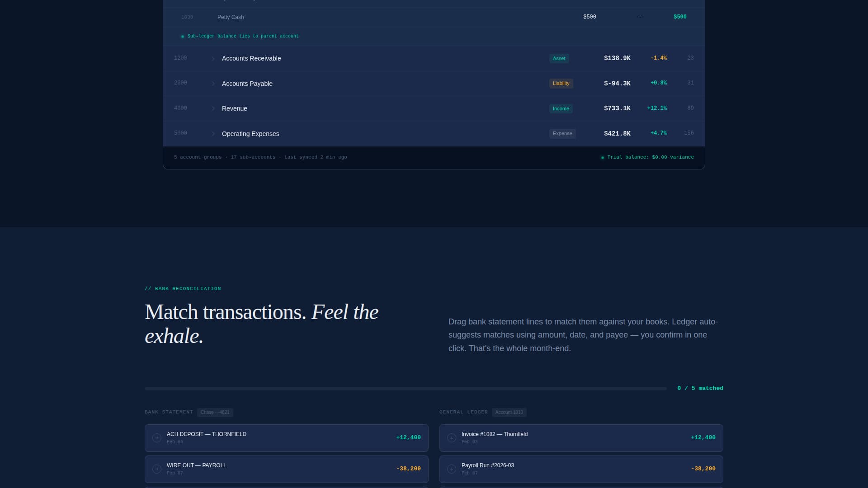Select the Chase 4821 bank account chip

215,412
